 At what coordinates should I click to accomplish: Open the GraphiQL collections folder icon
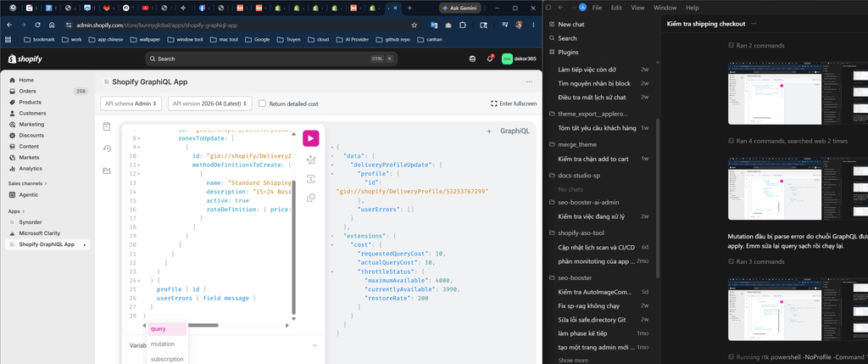[x=107, y=171]
